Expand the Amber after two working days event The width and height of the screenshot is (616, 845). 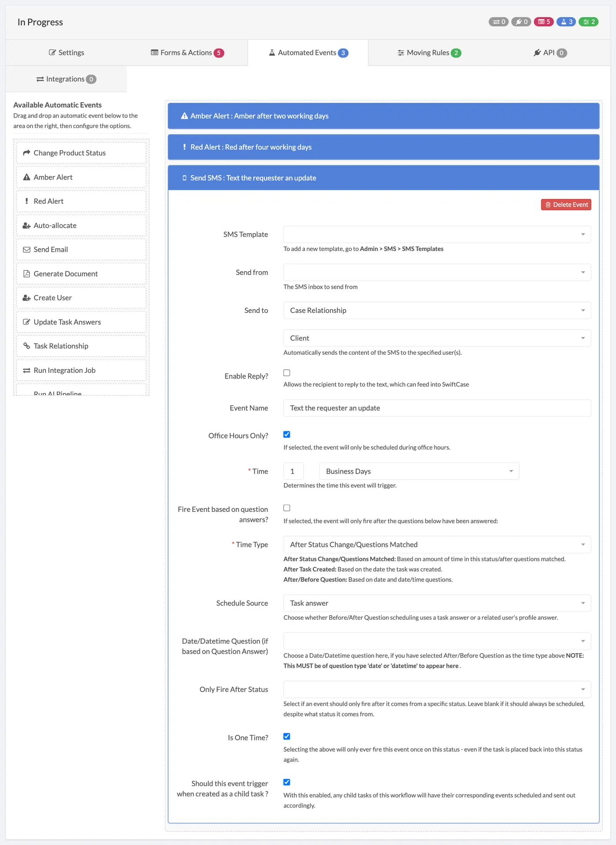point(383,116)
